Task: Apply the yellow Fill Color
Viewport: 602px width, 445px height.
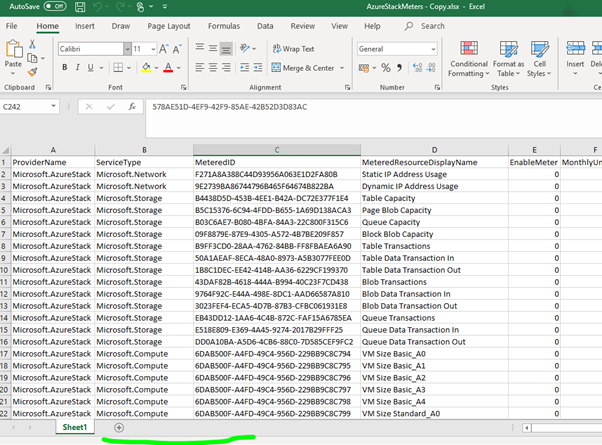Action: pos(146,68)
